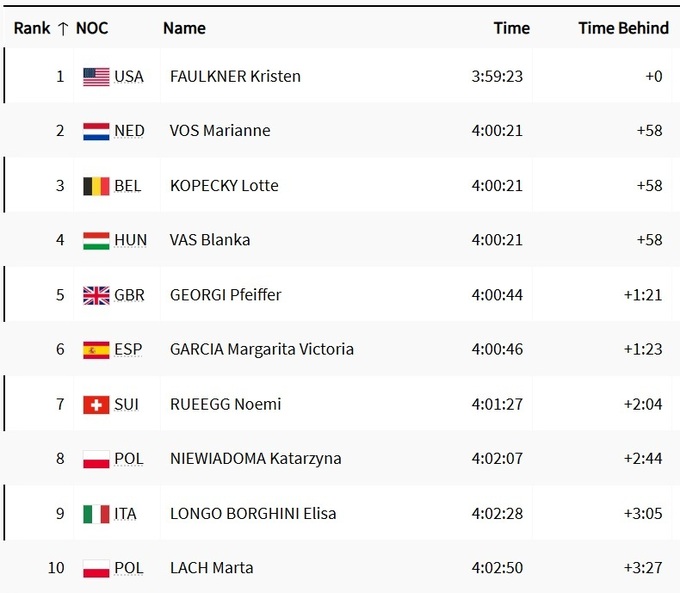Click the USA flag icon
This screenshot has height=593, width=680.
click(96, 76)
